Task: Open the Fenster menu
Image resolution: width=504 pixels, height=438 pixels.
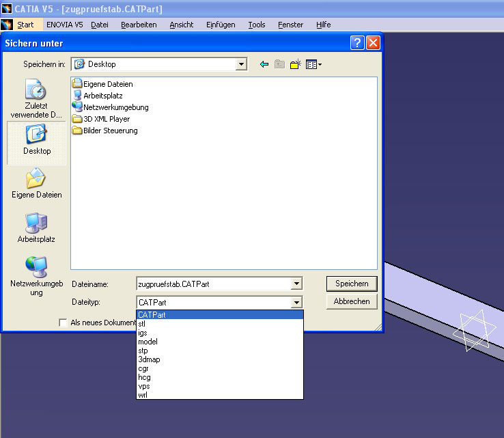Action: (290, 25)
